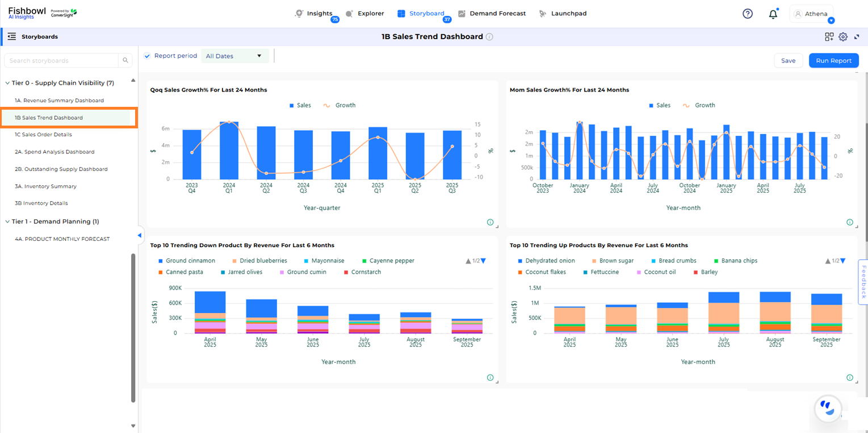Switch to the Demand Forecast tab
This screenshot has width=868, height=433.
pos(493,13)
